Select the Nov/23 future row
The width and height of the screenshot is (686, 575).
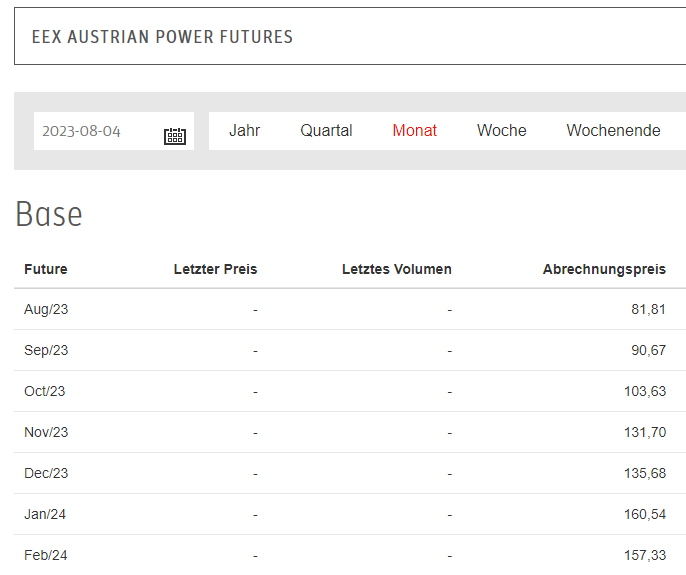tap(350, 432)
